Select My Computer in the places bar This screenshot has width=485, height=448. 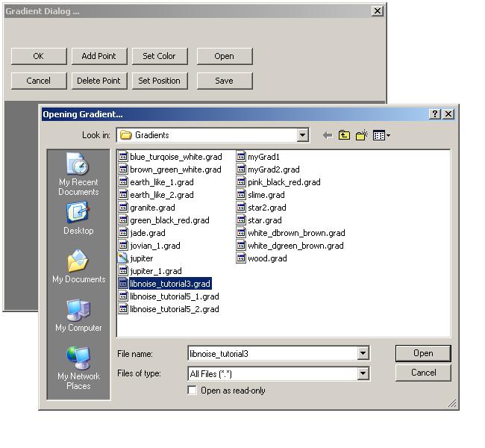78,315
